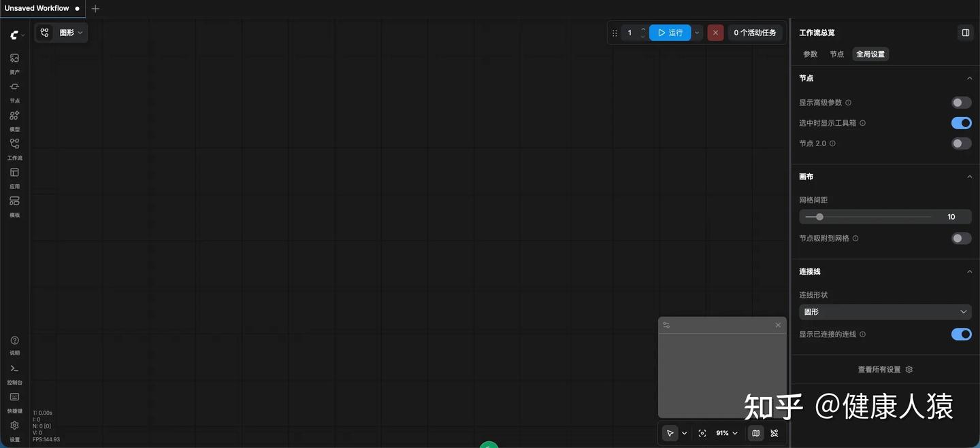
Task: Enable 节点 2.0 switch
Action: 961,143
